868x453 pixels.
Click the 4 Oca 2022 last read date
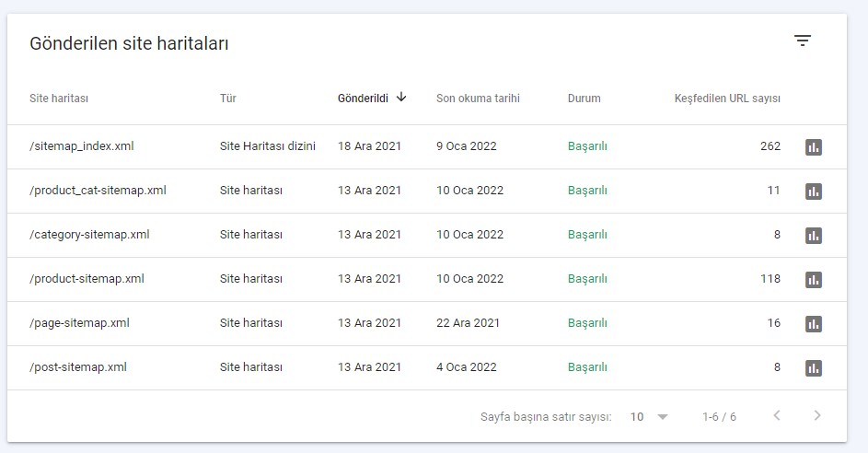pyautogui.click(x=466, y=367)
